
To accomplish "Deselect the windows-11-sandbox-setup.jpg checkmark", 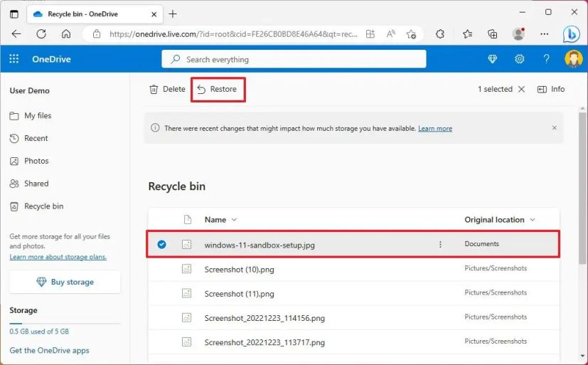I will (x=161, y=244).
